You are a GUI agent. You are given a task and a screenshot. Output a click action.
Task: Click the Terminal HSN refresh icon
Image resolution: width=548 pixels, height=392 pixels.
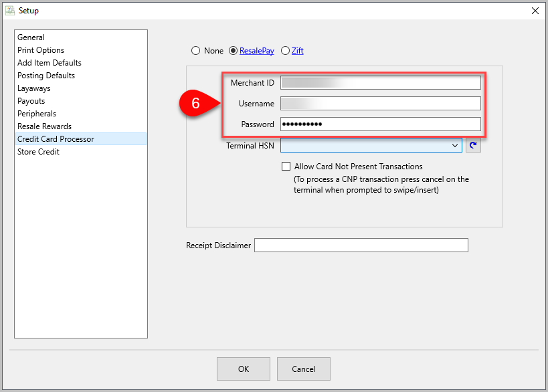click(x=473, y=145)
